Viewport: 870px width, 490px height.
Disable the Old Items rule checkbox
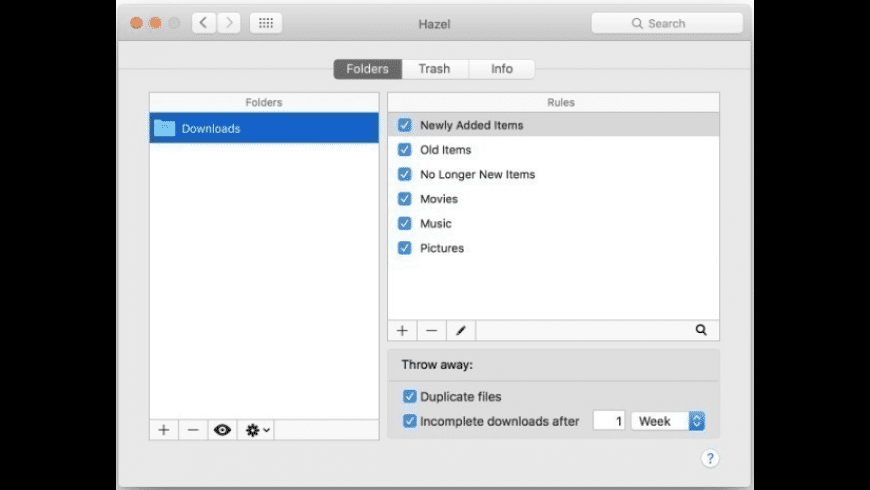pos(404,149)
